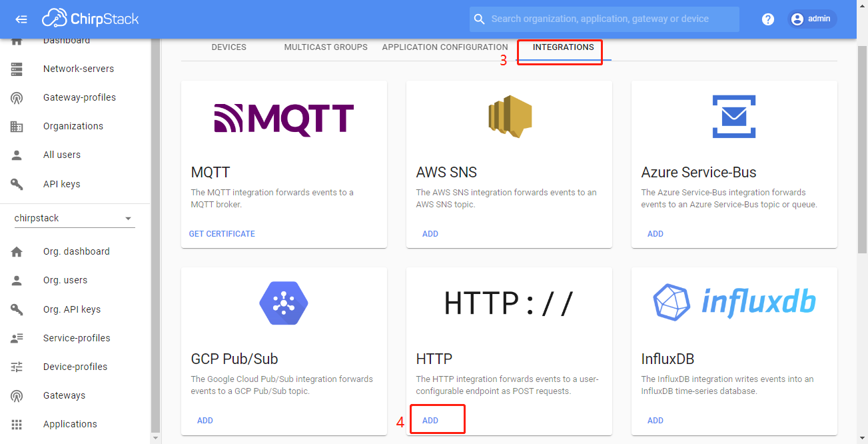Image resolution: width=868 pixels, height=444 pixels.
Task: Click Org. dashboard home icon
Action: click(x=17, y=251)
